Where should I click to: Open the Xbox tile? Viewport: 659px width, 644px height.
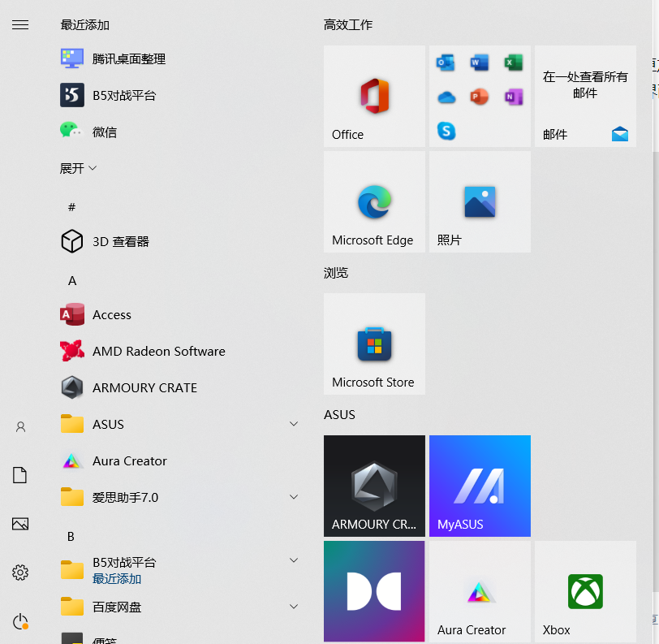(x=585, y=591)
